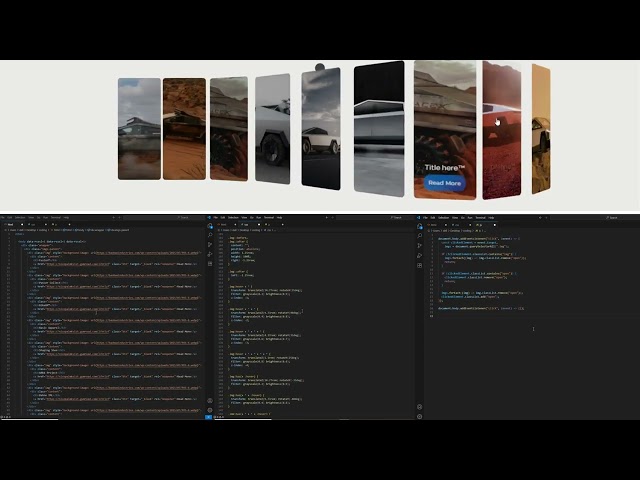Screen dimensions: 640x480
Task: Open Accounts icon in right JS window
Action: [420, 407]
